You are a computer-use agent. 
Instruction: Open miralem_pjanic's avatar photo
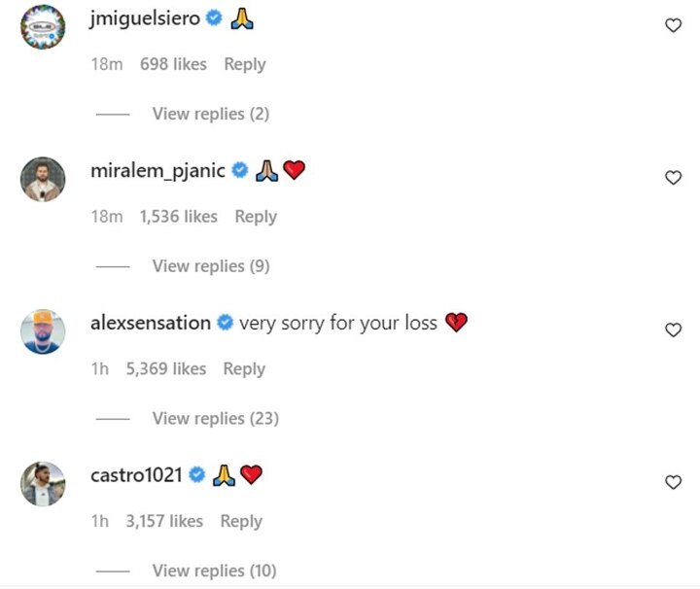pyautogui.click(x=43, y=180)
